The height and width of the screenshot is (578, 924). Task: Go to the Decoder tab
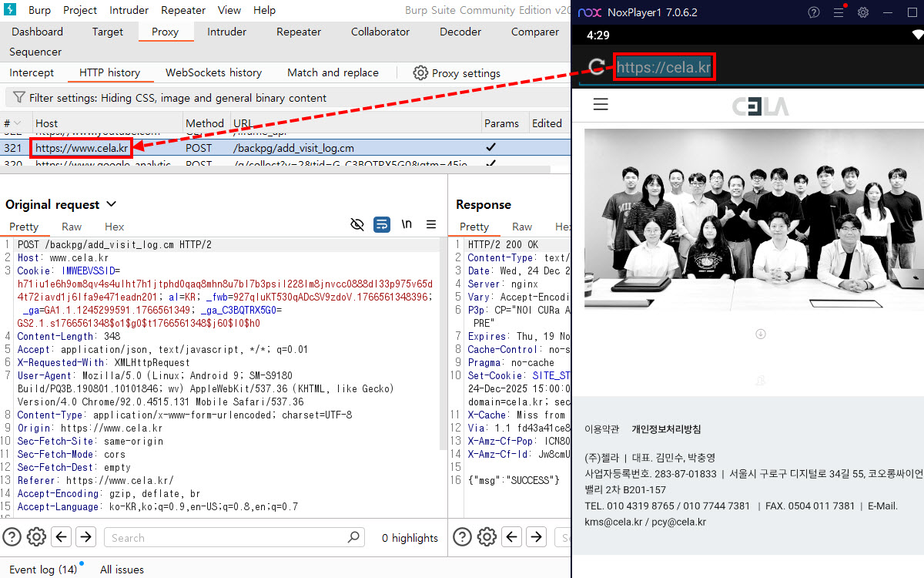pos(460,32)
